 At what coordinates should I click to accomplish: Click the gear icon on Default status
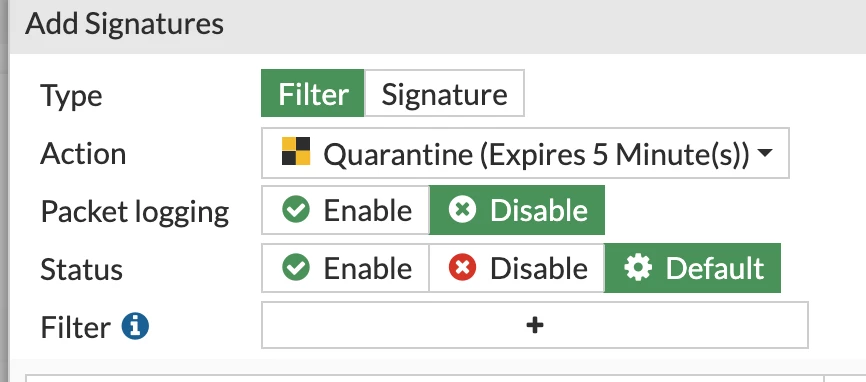(x=638, y=268)
